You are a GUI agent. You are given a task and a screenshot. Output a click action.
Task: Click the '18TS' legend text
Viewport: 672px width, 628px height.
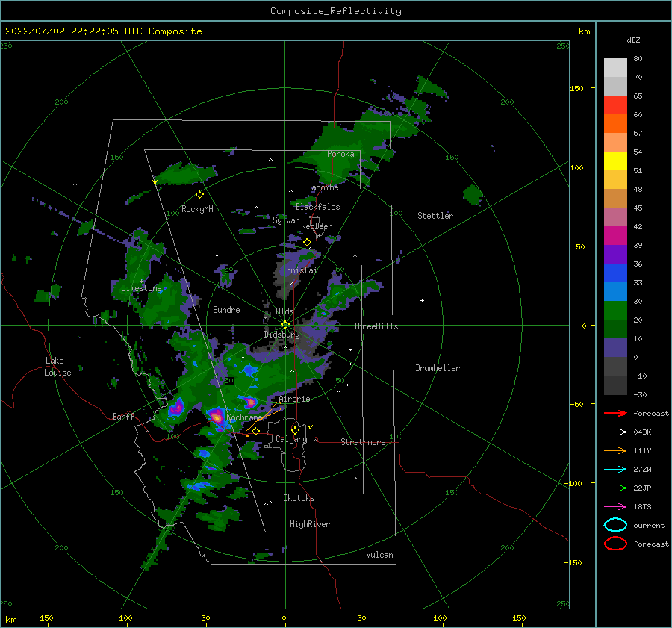point(642,507)
